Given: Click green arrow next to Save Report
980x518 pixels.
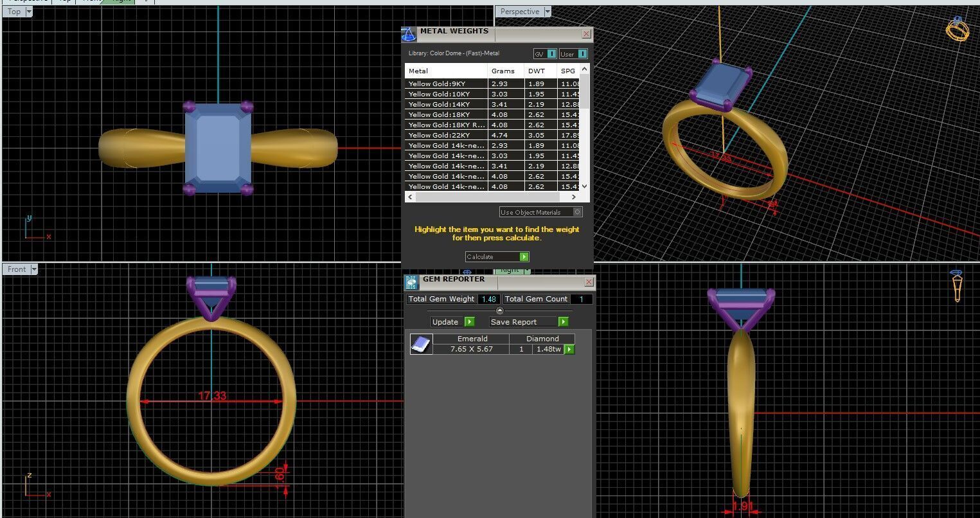Looking at the screenshot, I should pyautogui.click(x=564, y=321).
